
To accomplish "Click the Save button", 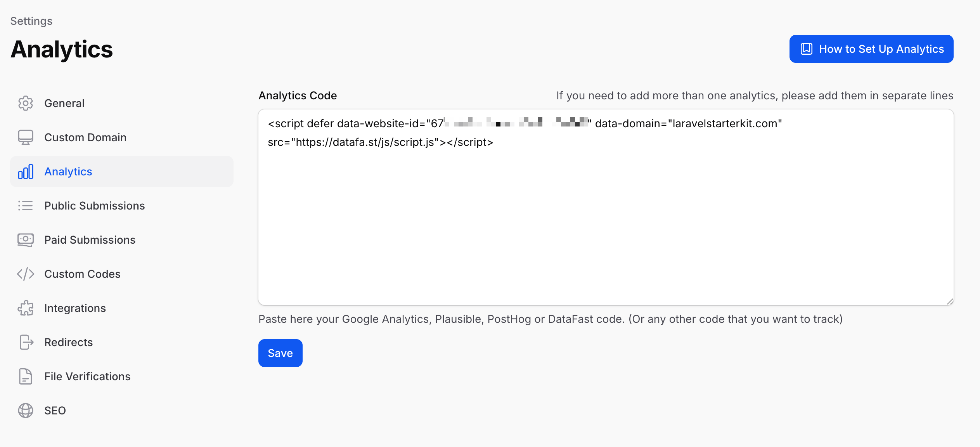I will pos(280,353).
